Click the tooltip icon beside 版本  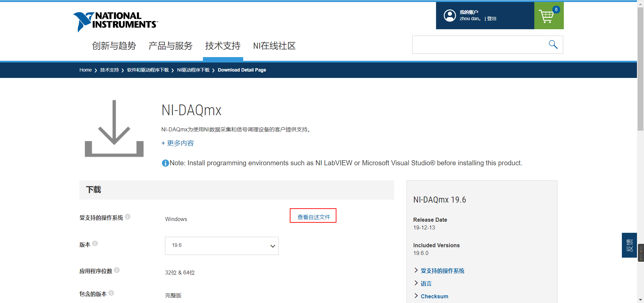pos(95,243)
